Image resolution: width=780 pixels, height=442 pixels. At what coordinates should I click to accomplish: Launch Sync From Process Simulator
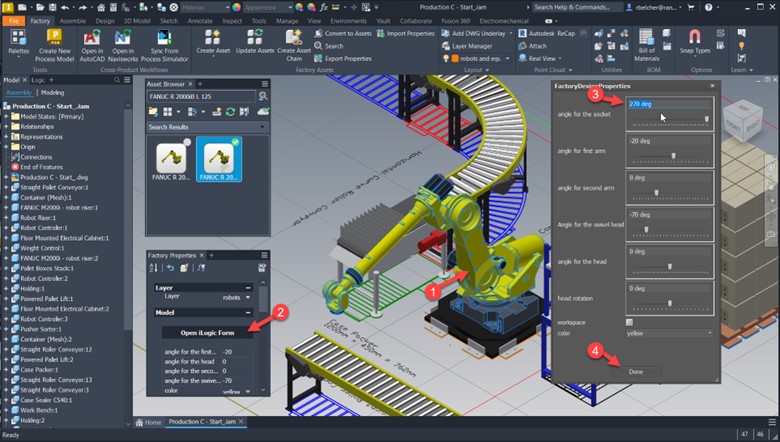pyautogui.click(x=165, y=46)
